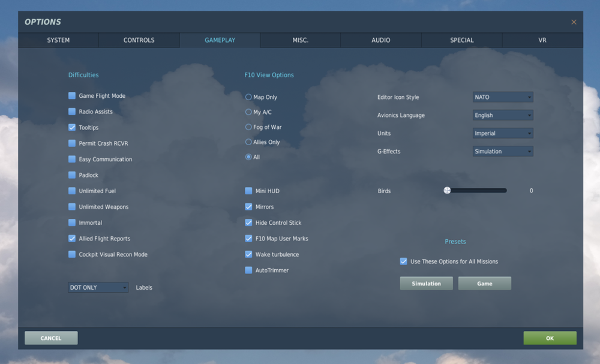This screenshot has width=600, height=364.
Task: Choose My A/C radio button
Action: point(248,112)
